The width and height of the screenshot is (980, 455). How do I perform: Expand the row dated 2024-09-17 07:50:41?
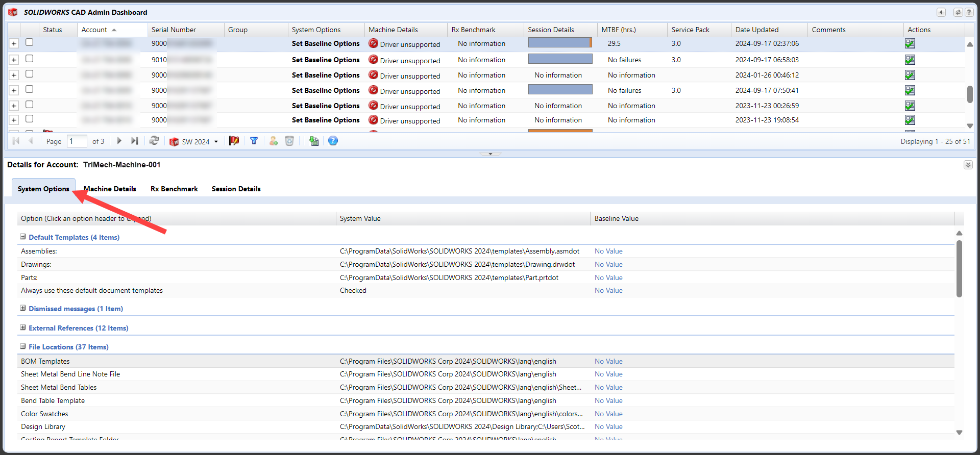pyautogui.click(x=14, y=90)
